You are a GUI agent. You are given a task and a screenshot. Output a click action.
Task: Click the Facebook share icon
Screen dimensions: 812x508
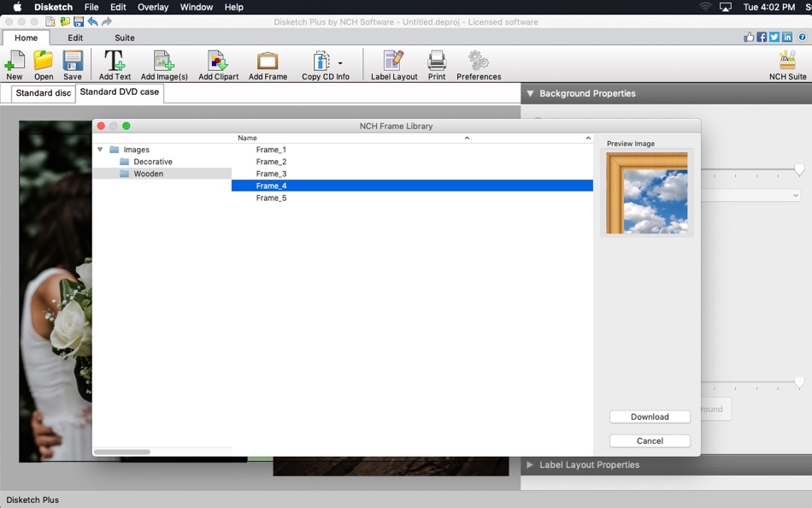tap(762, 37)
